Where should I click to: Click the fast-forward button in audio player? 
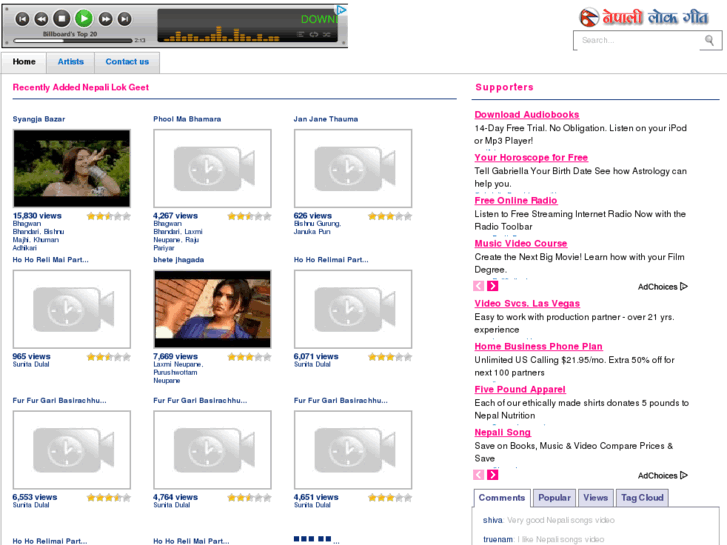tap(105, 18)
